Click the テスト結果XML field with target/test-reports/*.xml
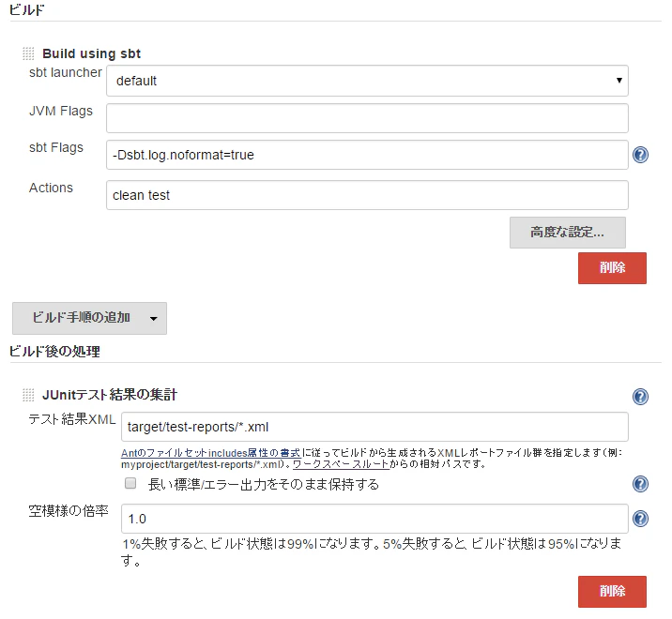The width and height of the screenshot is (672, 619). pyautogui.click(x=374, y=427)
